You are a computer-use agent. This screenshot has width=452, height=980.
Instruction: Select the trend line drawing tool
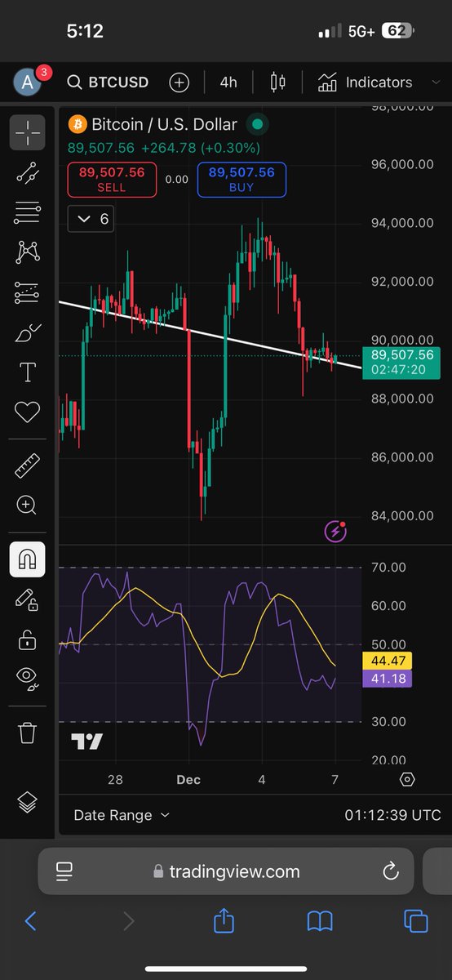point(27,172)
